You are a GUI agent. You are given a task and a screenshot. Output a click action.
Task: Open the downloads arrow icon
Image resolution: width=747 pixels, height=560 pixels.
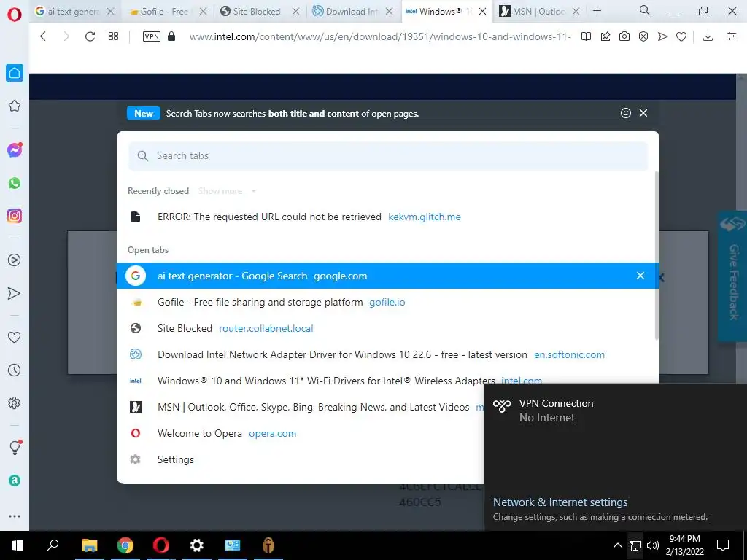tap(708, 36)
